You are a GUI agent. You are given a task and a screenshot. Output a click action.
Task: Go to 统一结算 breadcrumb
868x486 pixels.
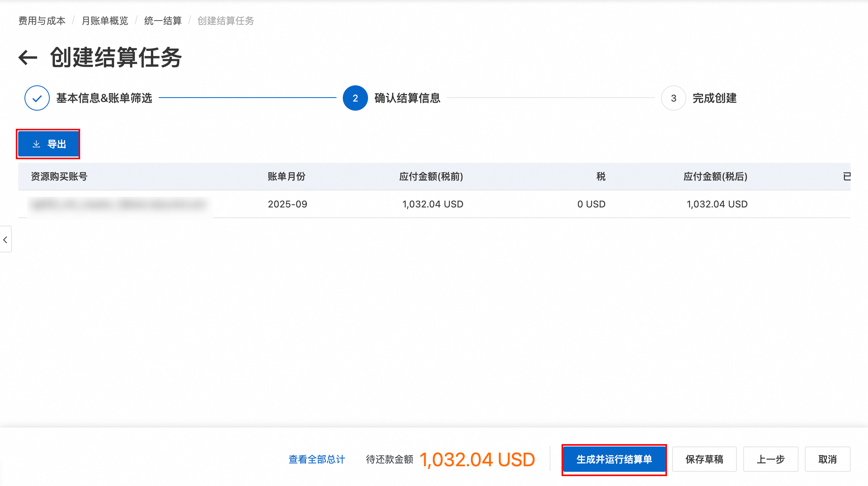(163, 21)
